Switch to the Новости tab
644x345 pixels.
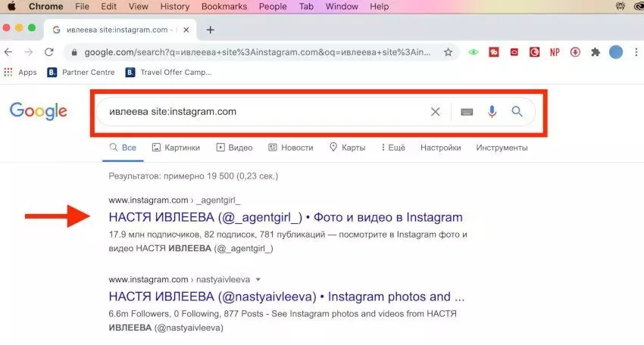[291, 148]
